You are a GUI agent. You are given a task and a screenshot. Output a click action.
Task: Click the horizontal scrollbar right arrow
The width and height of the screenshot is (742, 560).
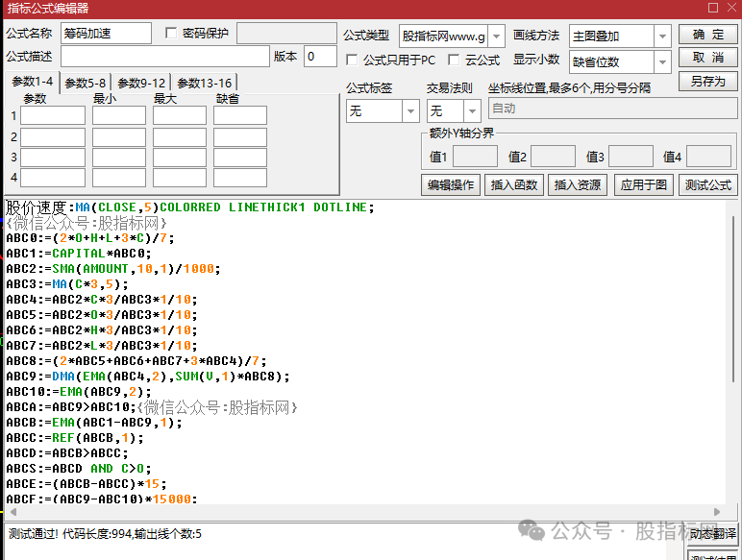[x=717, y=512]
